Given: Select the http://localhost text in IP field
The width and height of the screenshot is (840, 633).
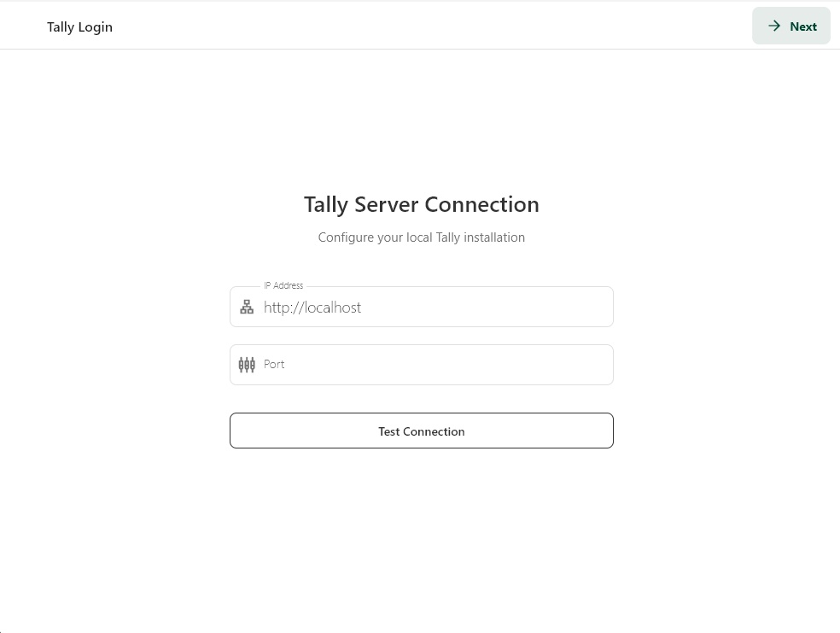Looking at the screenshot, I should pyautogui.click(x=312, y=308).
